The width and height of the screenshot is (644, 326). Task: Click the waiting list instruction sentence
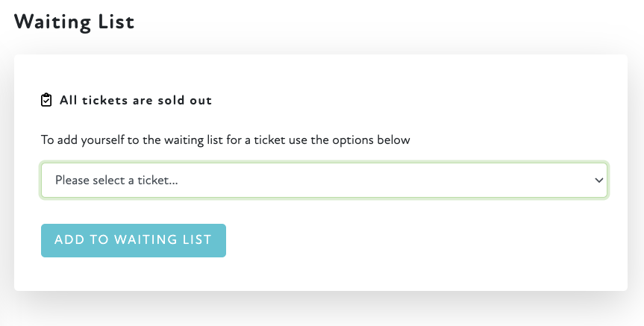pyautogui.click(x=225, y=140)
